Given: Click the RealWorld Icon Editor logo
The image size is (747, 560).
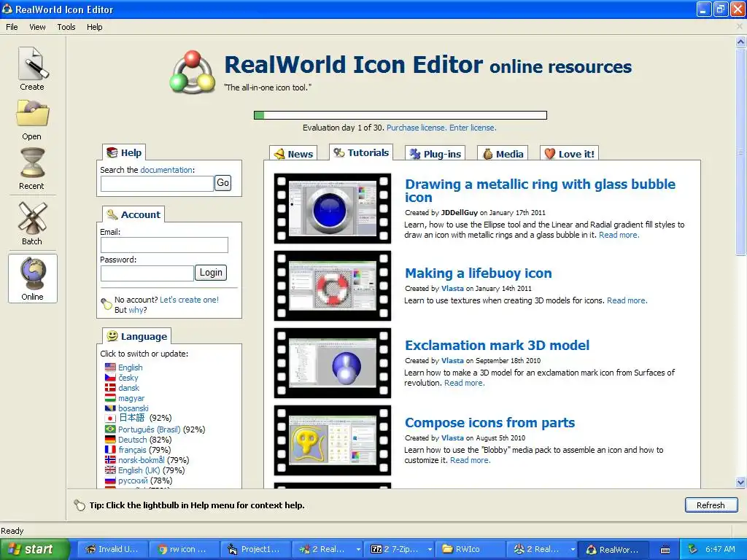Looking at the screenshot, I should point(193,72).
